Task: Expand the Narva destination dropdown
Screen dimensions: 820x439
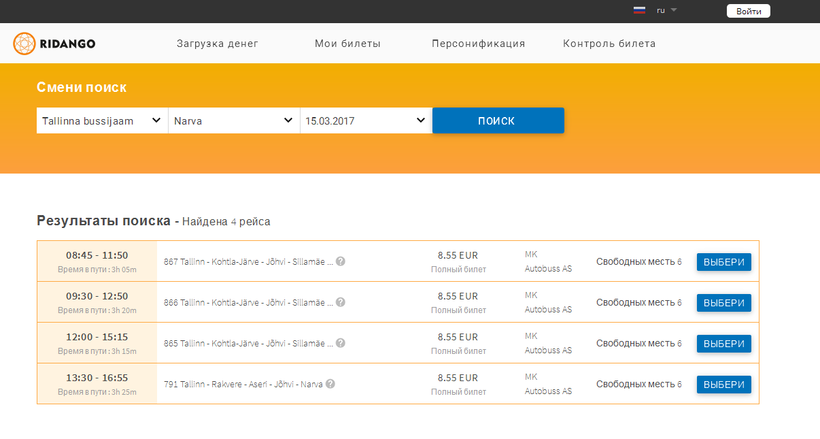Action: coord(233,121)
